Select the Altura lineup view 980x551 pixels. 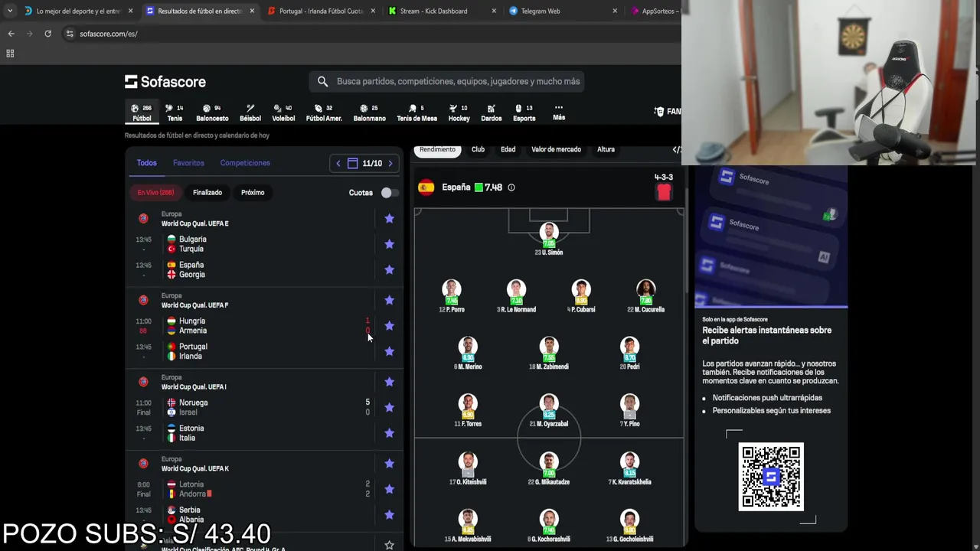click(x=606, y=150)
